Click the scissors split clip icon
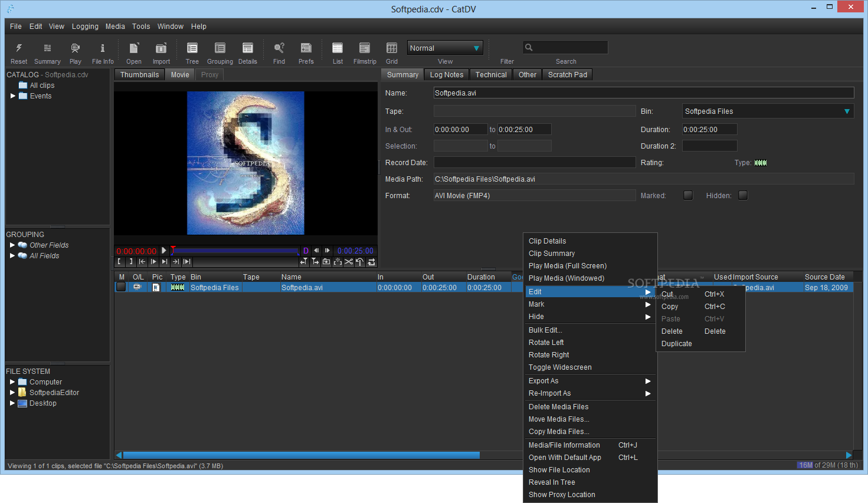This screenshot has height=503, width=868. (349, 262)
